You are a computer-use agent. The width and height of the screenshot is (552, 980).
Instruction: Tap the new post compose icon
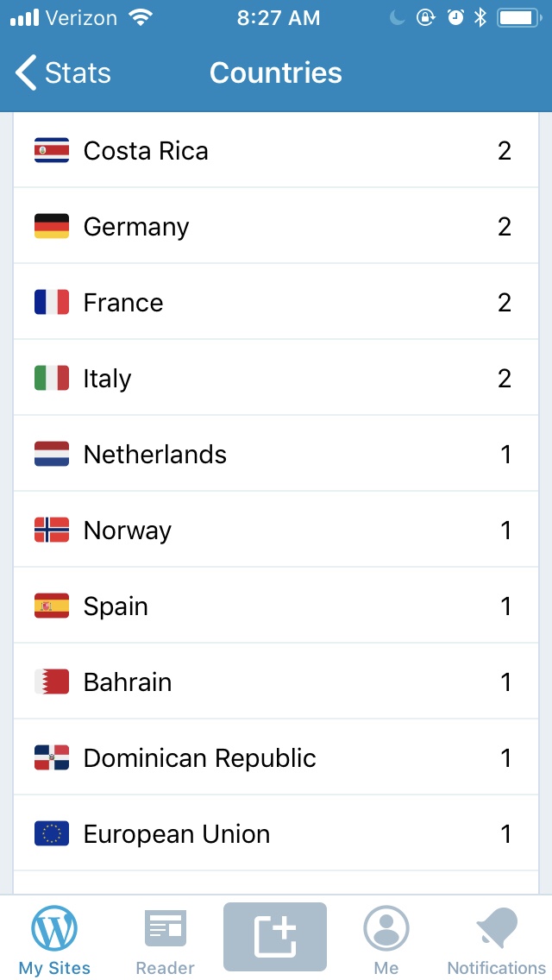coord(275,937)
